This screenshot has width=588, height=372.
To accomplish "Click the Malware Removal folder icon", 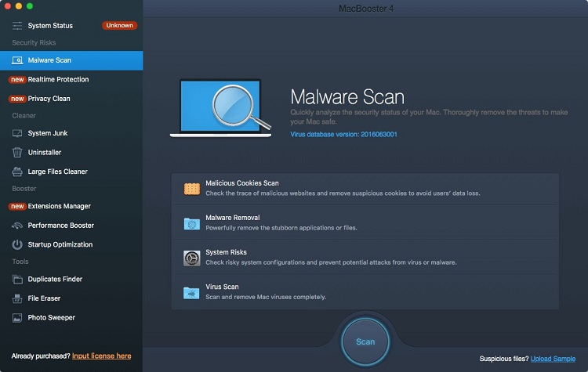I will click(x=191, y=223).
